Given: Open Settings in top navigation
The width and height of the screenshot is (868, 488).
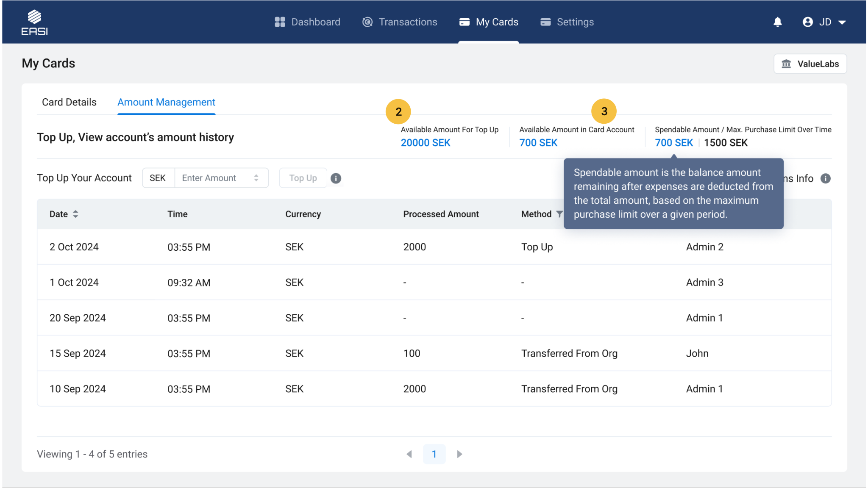Looking at the screenshot, I should coord(567,22).
